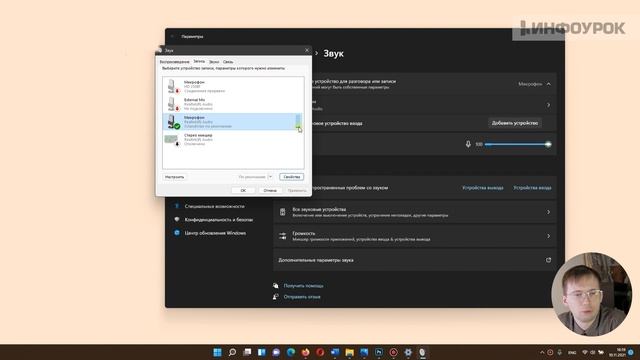Open the Устройства ввода troubleshooter link

(532, 188)
